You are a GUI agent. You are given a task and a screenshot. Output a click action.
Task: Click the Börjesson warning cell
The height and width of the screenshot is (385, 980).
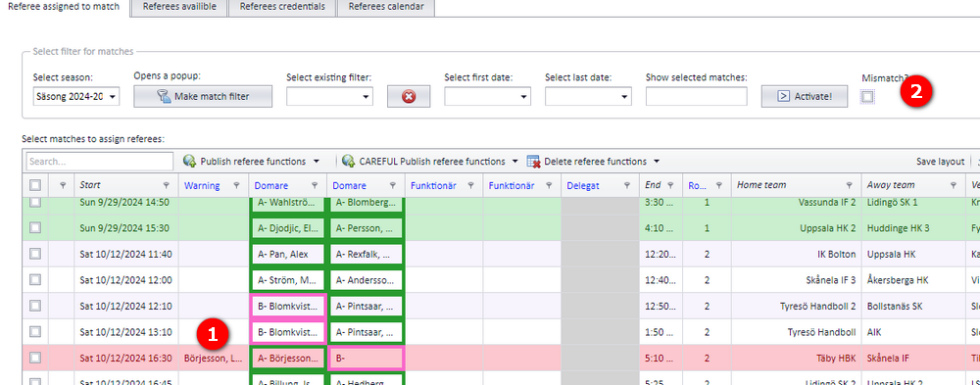pos(213,359)
